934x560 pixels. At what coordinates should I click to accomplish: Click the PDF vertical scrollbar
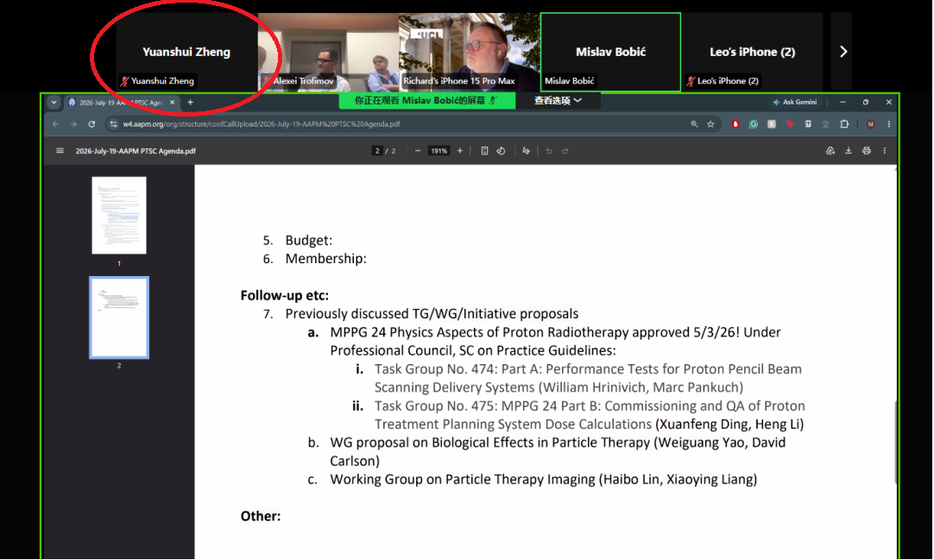coord(895,442)
